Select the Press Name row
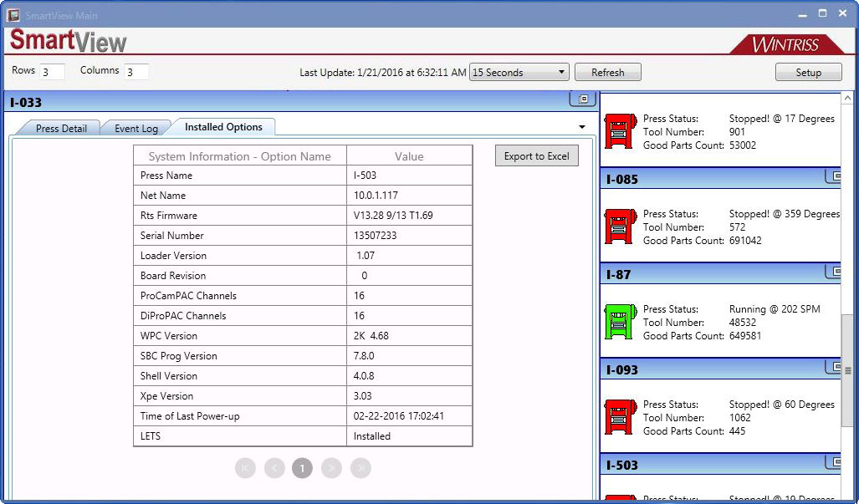The image size is (859, 504). click(x=303, y=176)
